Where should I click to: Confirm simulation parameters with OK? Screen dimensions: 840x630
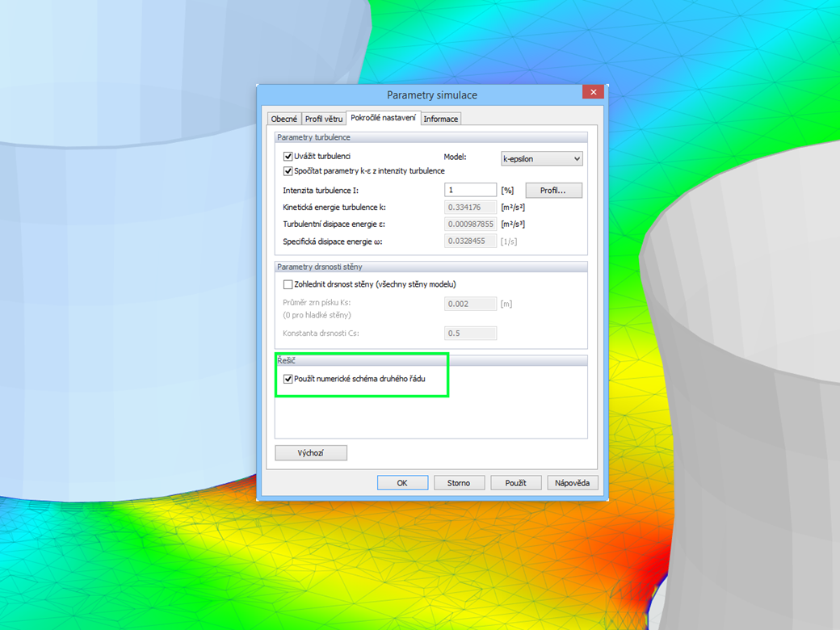click(x=402, y=482)
